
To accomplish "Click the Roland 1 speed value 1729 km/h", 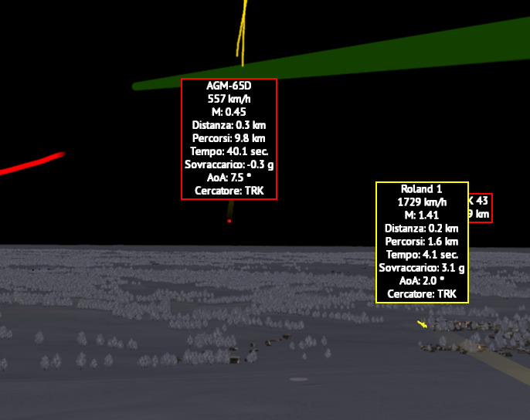I will tap(422, 202).
